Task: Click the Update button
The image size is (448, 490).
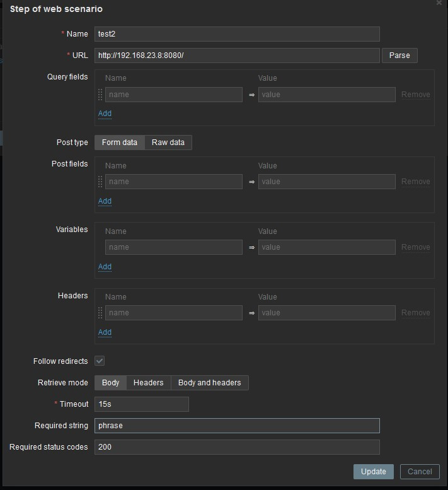Action: [x=374, y=472]
